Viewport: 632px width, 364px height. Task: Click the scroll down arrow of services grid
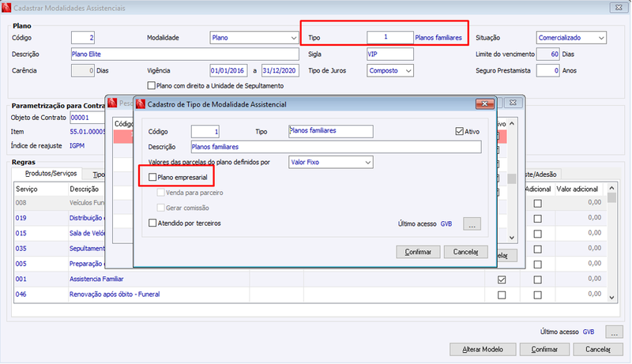[x=611, y=298]
